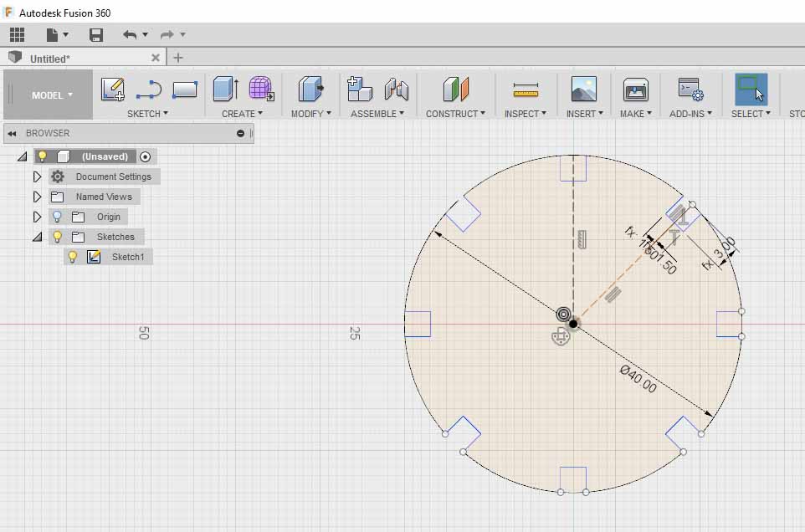The image size is (805, 532).
Task: Open the MODEL workspace dropdown
Action: tap(52, 95)
